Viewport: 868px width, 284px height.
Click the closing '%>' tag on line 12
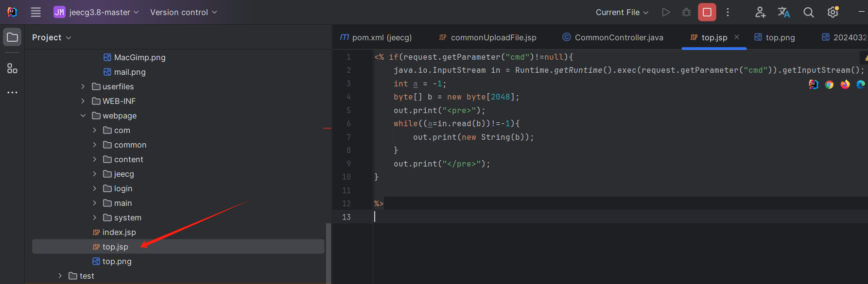[x=379, y=204]
